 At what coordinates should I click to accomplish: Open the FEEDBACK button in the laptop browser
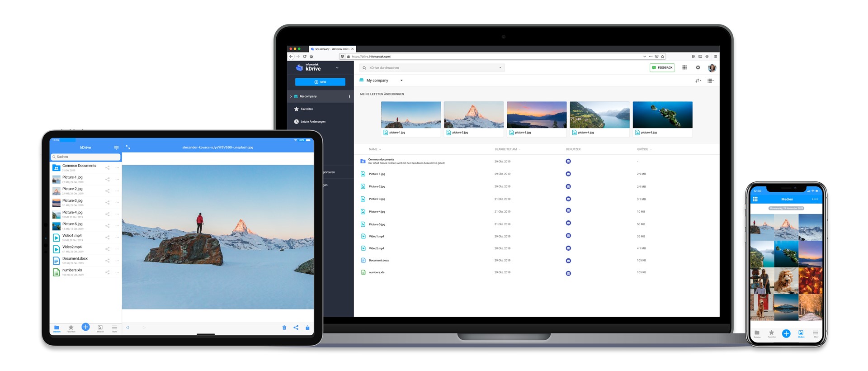662,67
